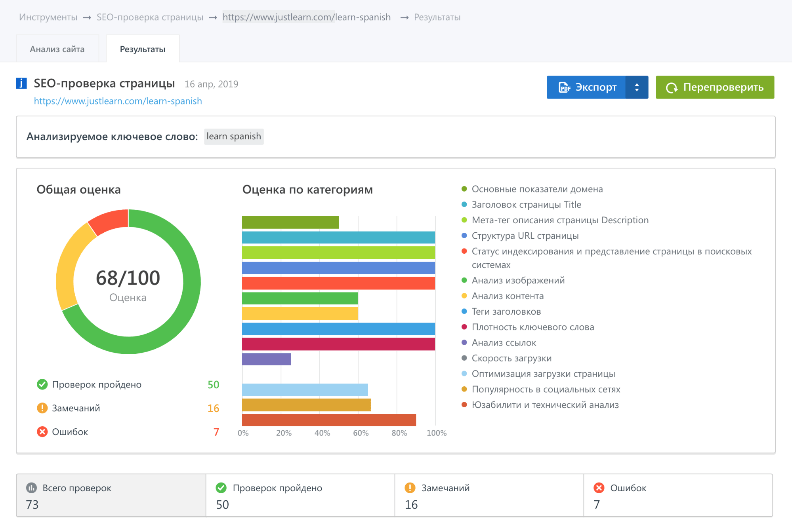Viewport: 792px width, 532px height.
Task: Click the light blue page load optimization bar
Action: (305, 389)
